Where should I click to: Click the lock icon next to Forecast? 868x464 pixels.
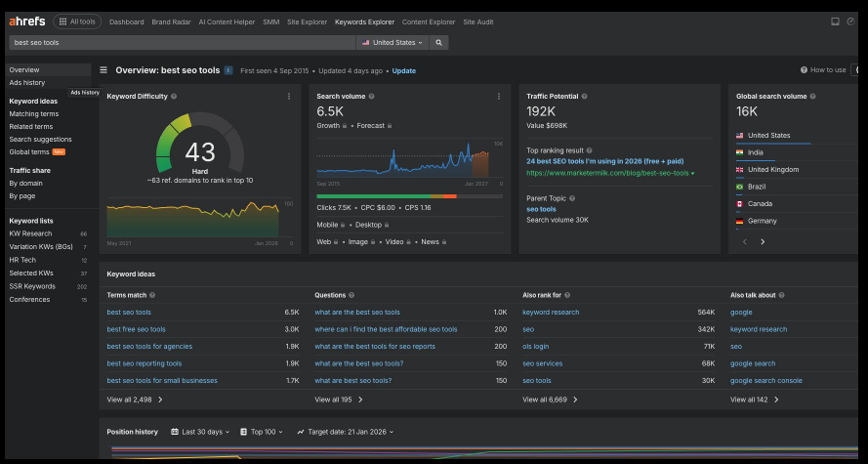point(390,126)
